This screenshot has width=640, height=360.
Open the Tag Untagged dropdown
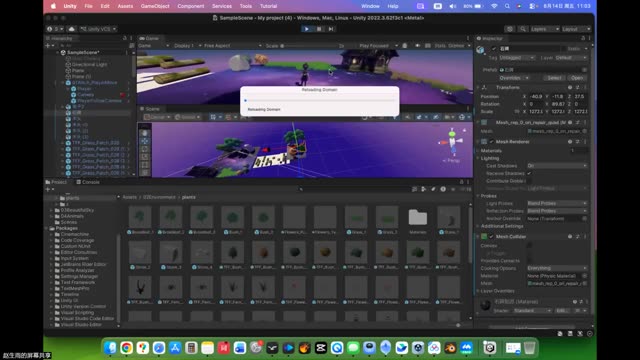pyautogui.click(x=517, y=58)
